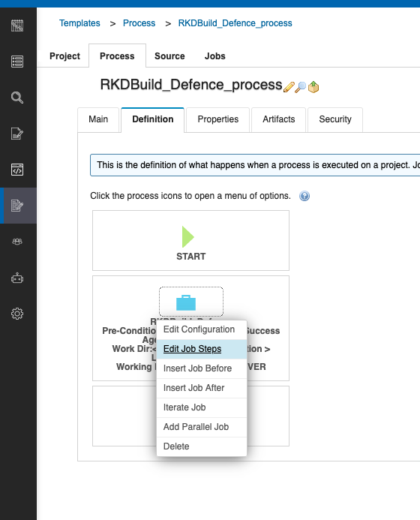
Task: Open the search magnifier in the sidebar
Action: coord(17,98)
